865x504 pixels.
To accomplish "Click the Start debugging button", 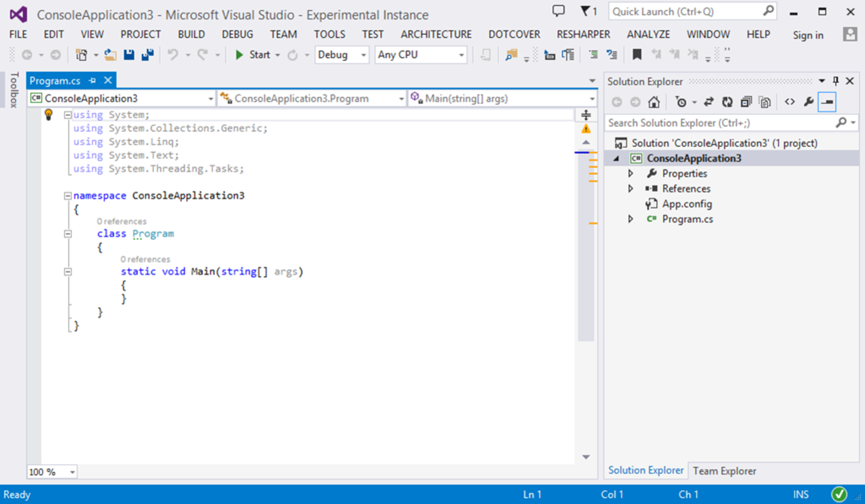I will tap(252, 55).
